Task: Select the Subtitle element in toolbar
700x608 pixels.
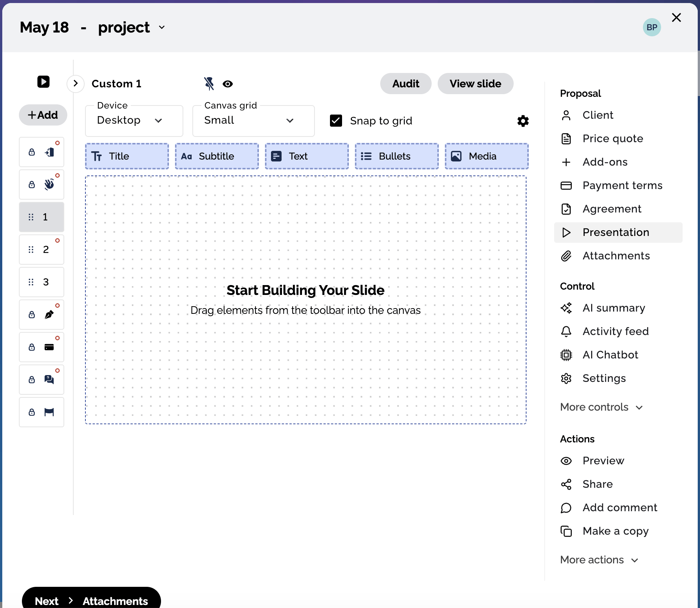Action: (x=217, y=156)
